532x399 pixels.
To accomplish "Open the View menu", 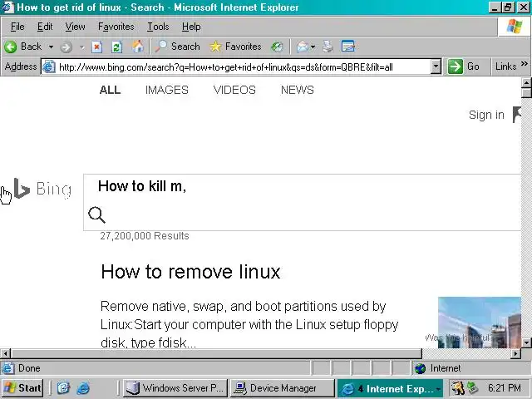I will click(x=75, y=27).
